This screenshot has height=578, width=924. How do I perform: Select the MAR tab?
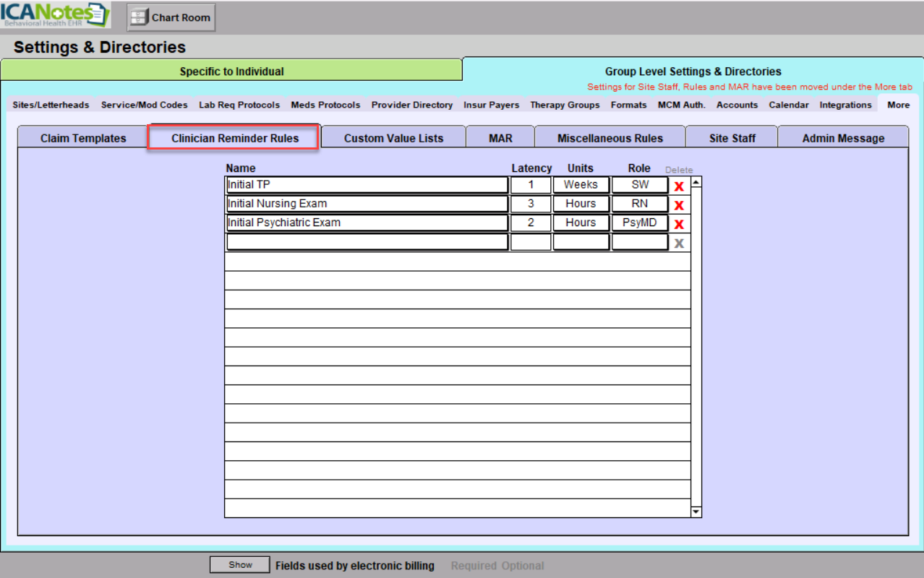click(x=500, y=138)
